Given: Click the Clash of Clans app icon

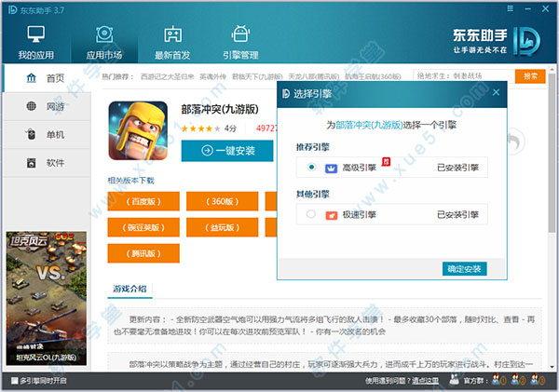Looking at the screenshot, I should [x=138, y=130].
